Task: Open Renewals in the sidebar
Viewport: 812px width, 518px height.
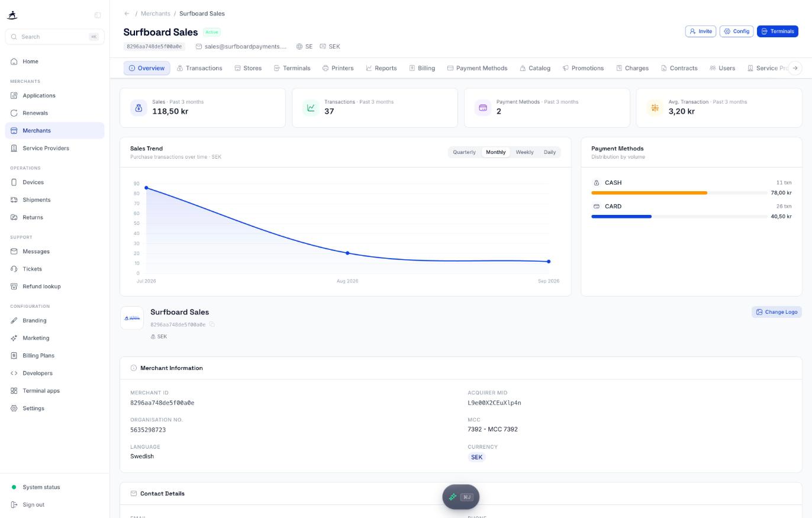Action: pyautogui.click(x=54, y=113)
